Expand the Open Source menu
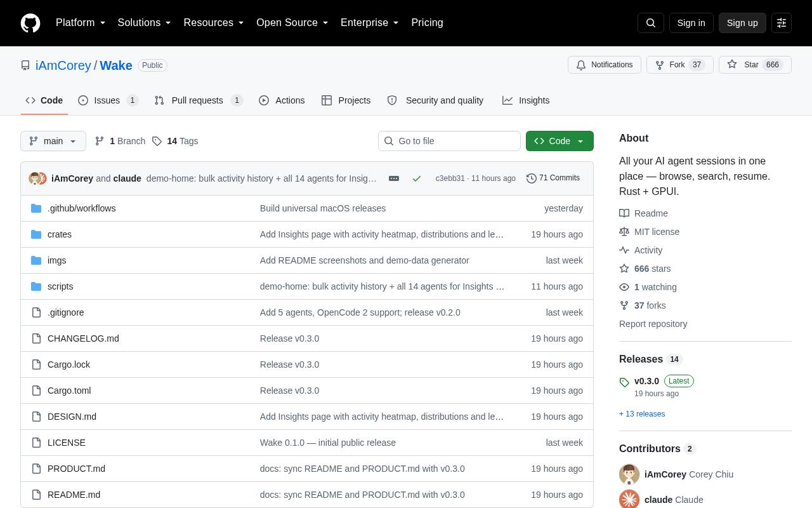Screen dimensions: 812x508 [292, 23]
